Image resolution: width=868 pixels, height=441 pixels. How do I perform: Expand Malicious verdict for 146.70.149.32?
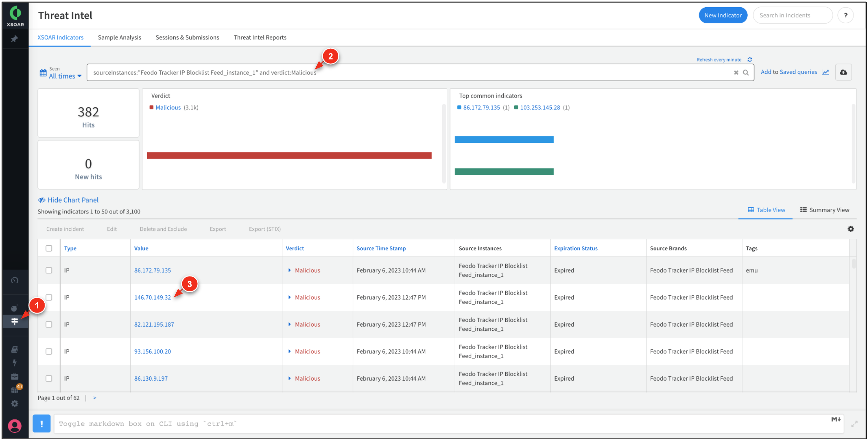point(290,297)
